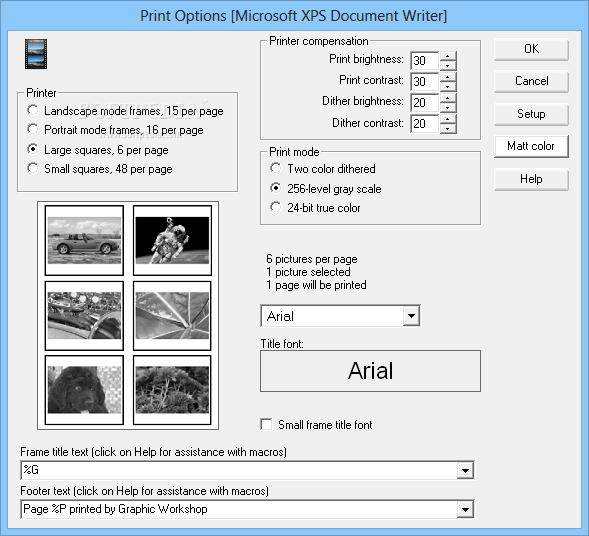Increase Dither contrast with up arrow
Screen dimensions: 589x536
pos(448,119)
